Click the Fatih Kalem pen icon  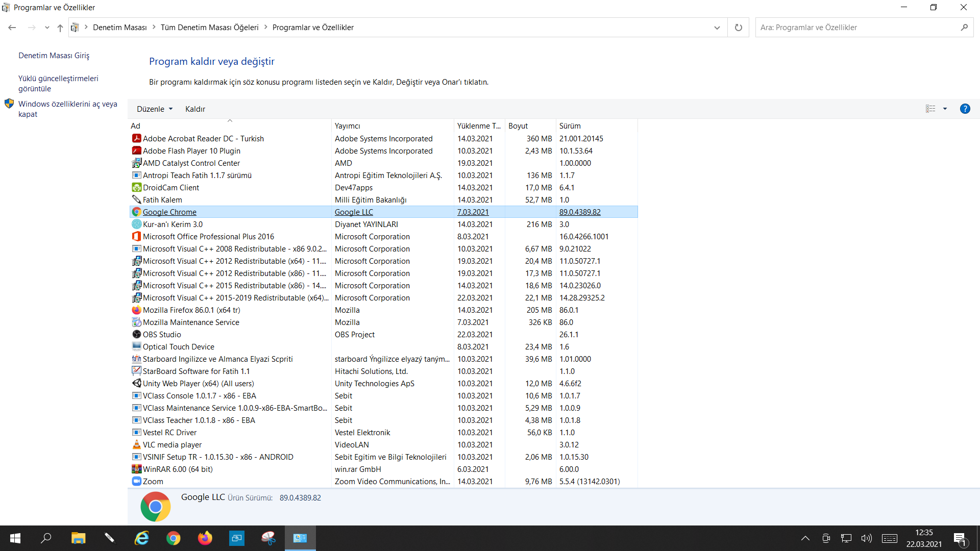coord(136,199)
